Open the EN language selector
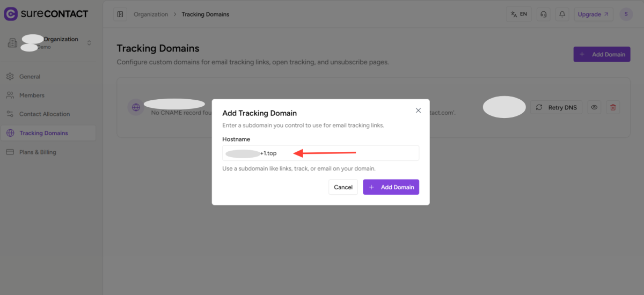644x295 pixels. (x=518, y=14)
